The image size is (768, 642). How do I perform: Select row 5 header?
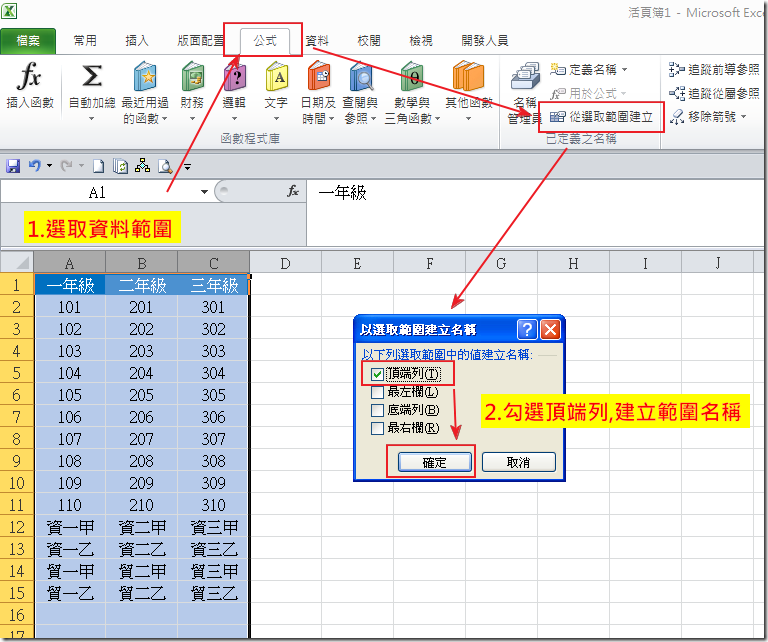coord(17,373)
